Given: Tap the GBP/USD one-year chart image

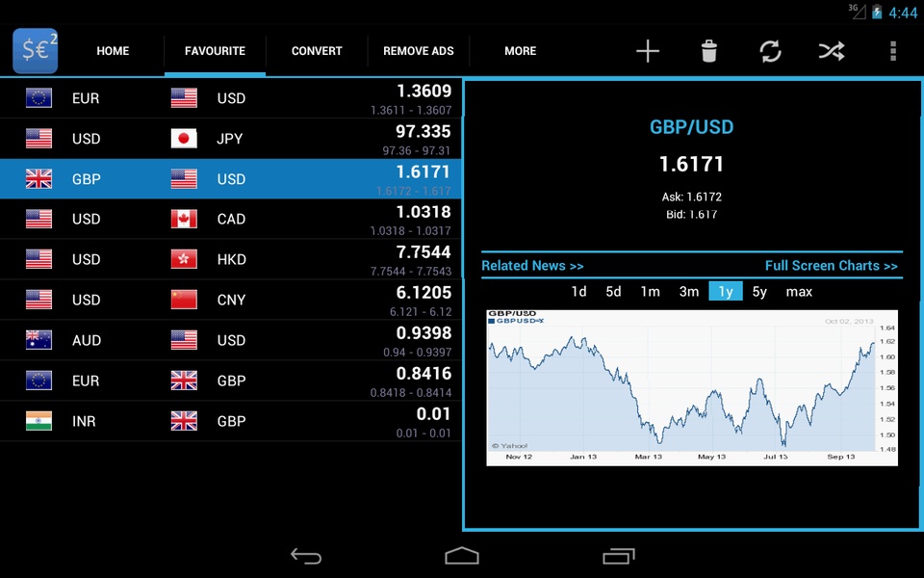Looking at the screenshot, I should 692,387.
